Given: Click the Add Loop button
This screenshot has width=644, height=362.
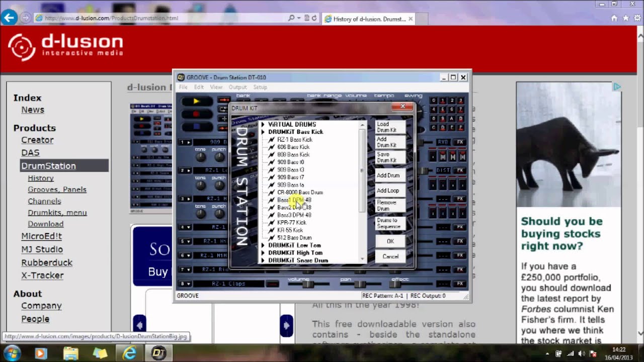Looking at the screenshot, I should pyautogui.click(x=390, y=191).
